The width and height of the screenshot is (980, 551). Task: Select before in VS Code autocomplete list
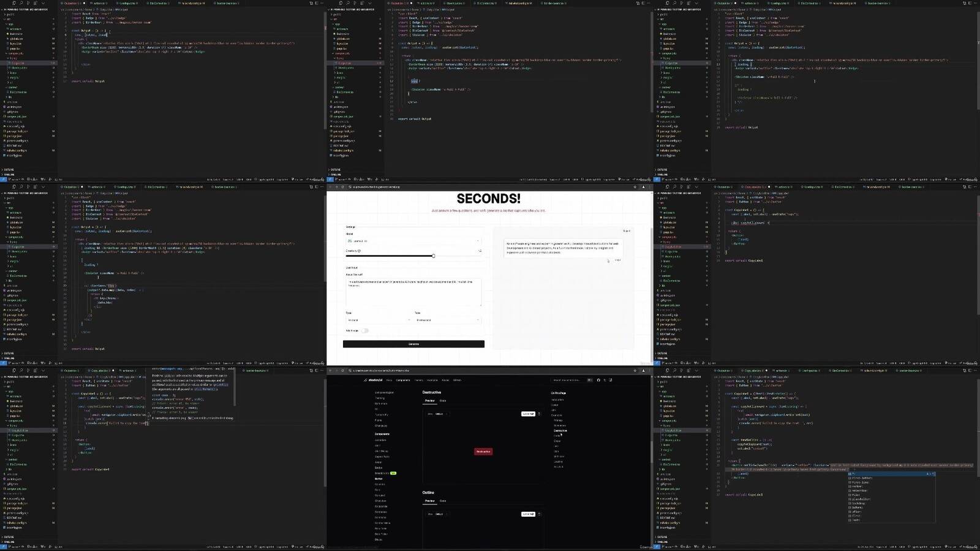click(892, 507)
